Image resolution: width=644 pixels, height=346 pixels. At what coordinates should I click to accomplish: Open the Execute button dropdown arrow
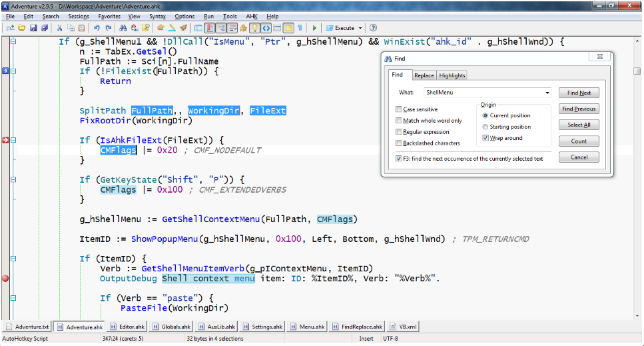coord(360,28)
